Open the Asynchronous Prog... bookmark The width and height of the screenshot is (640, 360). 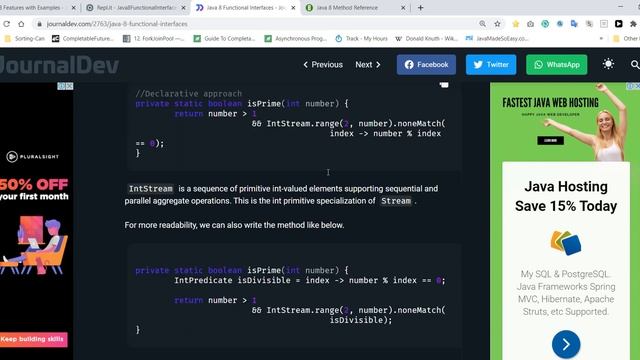296,38
